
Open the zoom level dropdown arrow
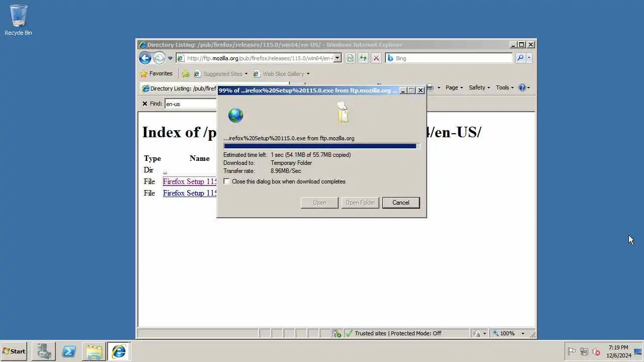(523, 333)
